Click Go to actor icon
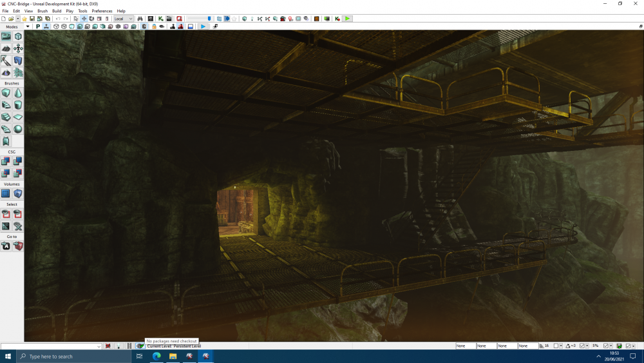The width and height of the screenshot is (644, 363). click(6, 246)
